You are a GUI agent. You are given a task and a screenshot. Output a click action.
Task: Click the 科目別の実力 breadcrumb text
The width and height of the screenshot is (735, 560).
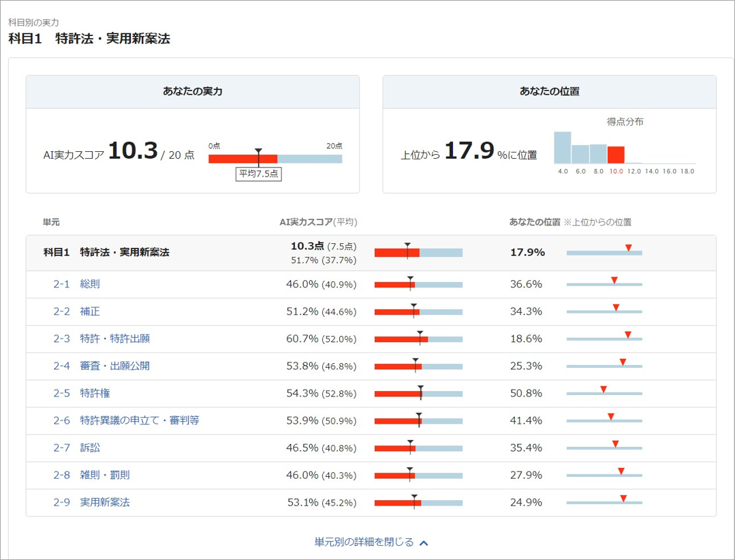(x=33, y=22)
